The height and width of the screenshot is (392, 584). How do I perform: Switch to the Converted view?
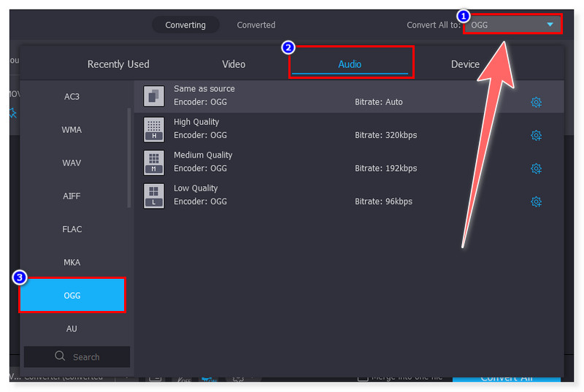255,25
